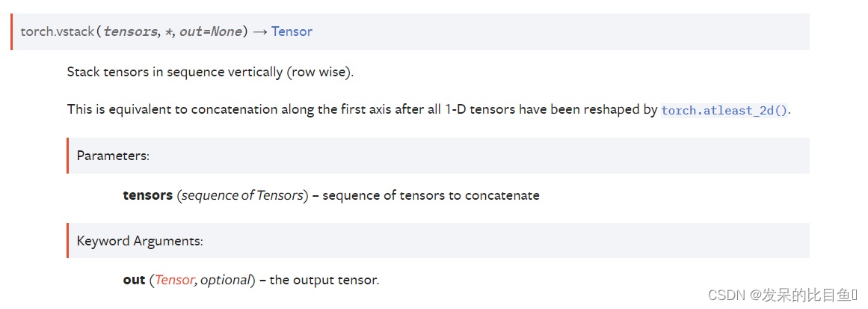Click the italic 'sequence of Tensors' type text
Image resolution: width=868 pixels, height=309 pixels.
coord(242,195)
